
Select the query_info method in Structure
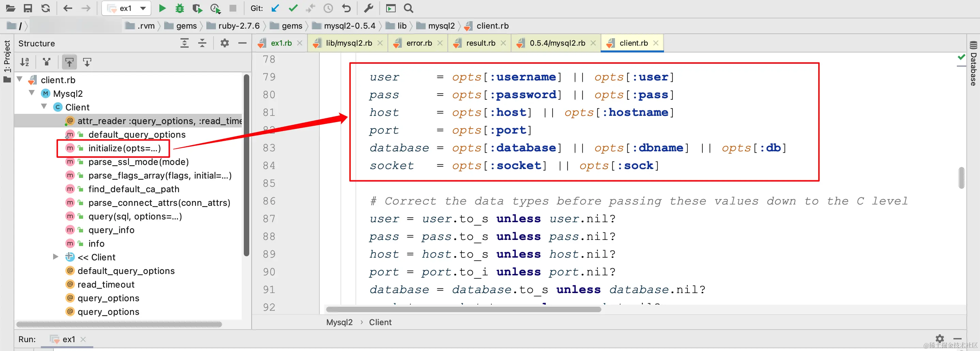(111, 230)
